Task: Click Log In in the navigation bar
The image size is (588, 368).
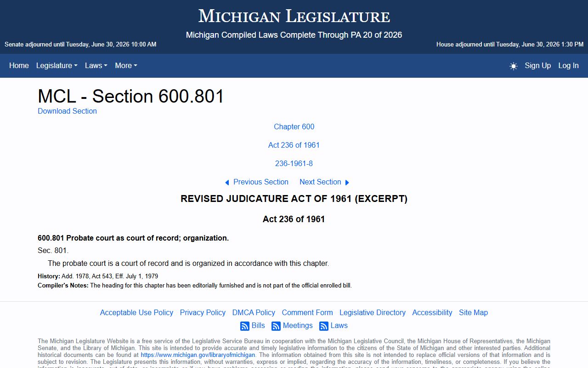Action: [569, 66]
